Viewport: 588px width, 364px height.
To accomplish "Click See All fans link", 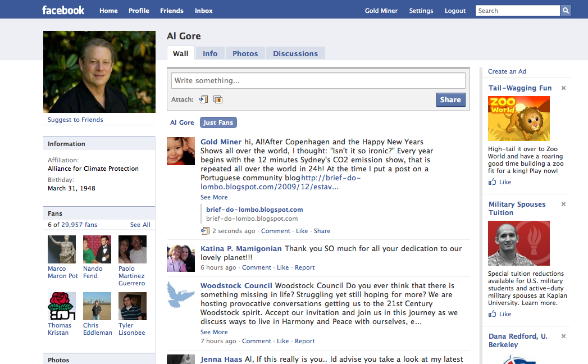I will pos(140,224).
